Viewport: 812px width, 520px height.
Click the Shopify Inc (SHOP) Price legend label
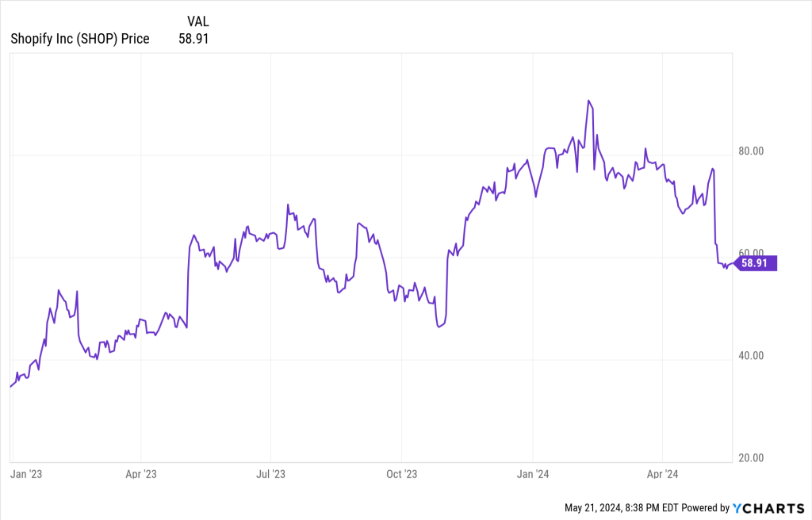pos(80,38)
